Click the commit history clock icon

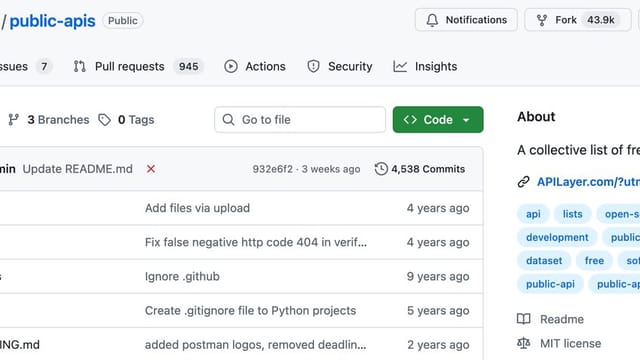(381, 169)
